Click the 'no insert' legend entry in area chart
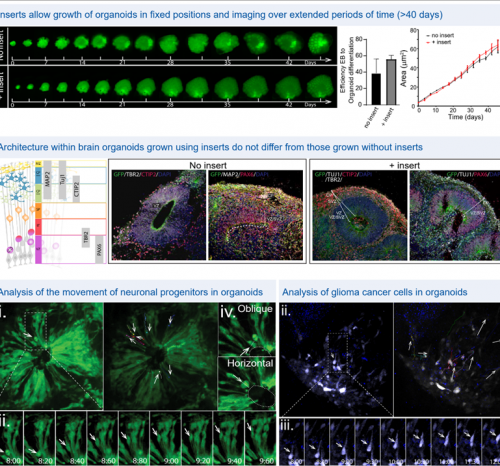Image resolution: width=500 pixels, height=466 pixels. pyautogui.click(x=440, y=35)
